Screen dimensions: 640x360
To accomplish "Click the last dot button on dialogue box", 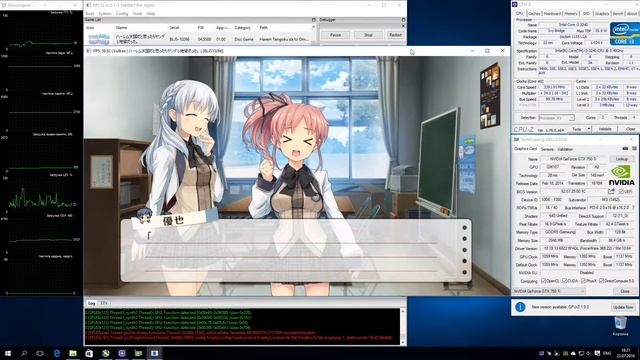I will pyautogui.click(x=464, y=272).
